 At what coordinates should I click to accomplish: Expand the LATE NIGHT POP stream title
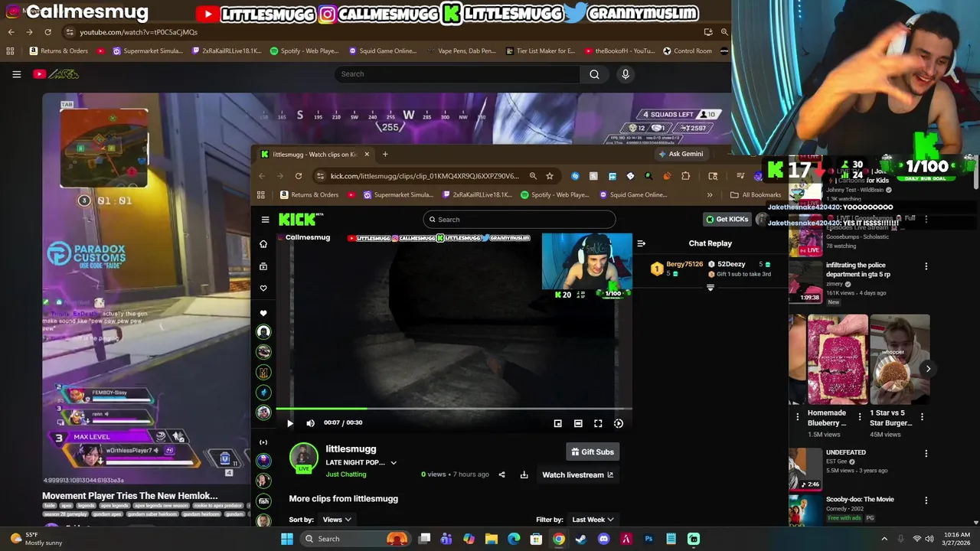394,463
